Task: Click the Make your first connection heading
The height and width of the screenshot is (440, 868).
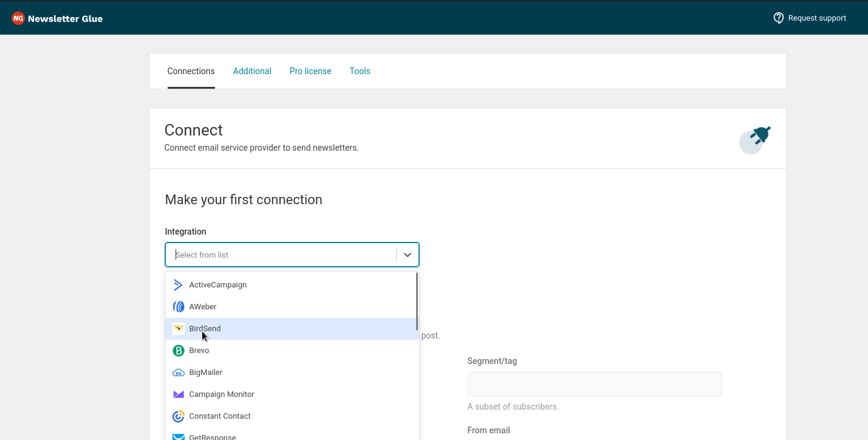Action: [244, 200]
